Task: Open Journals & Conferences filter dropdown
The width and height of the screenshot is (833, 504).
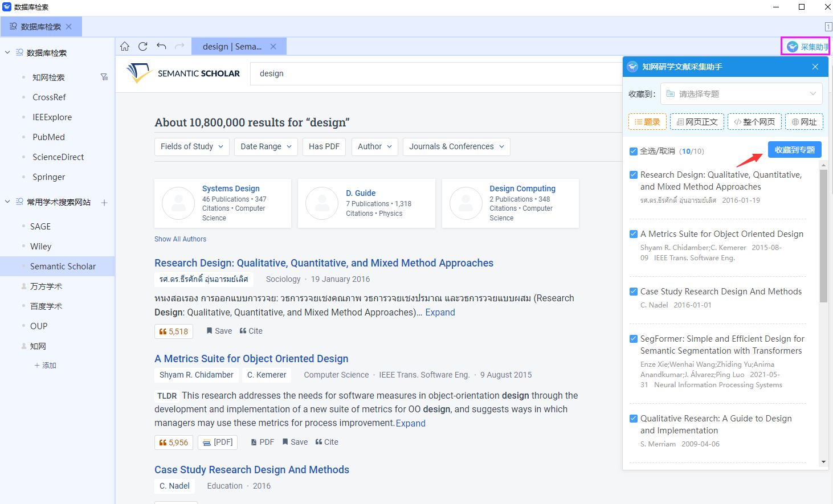Action: pyautogui.click(x=456, y=146)
